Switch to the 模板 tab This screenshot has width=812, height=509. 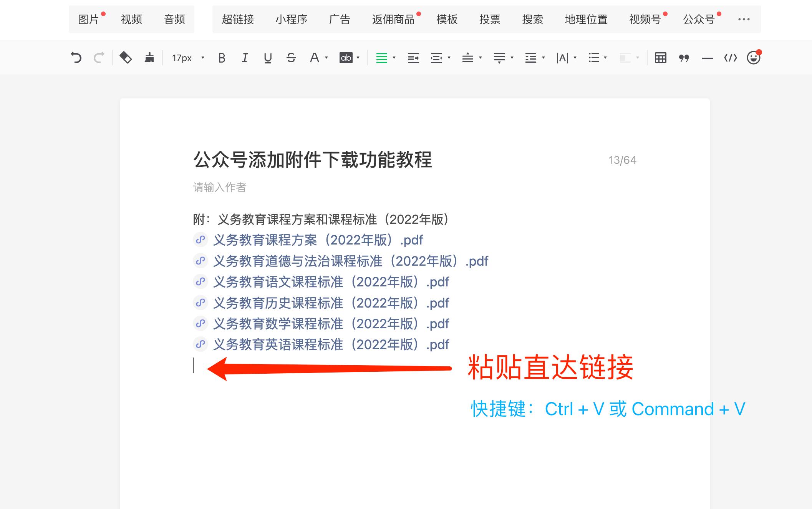(447, 20)
